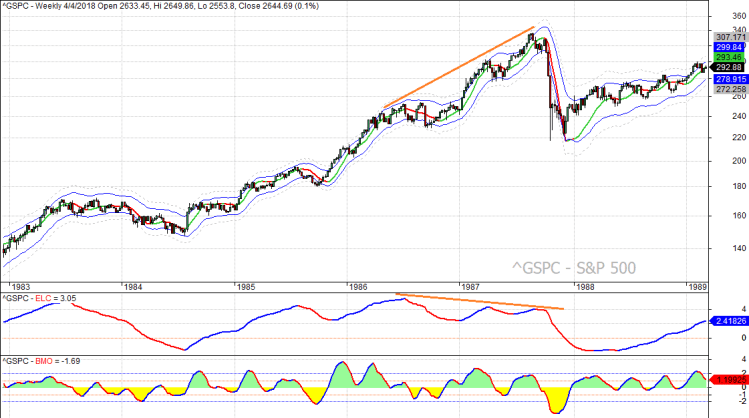
Task: Click the 1986 year label on time axis
Action: [358, 287]
